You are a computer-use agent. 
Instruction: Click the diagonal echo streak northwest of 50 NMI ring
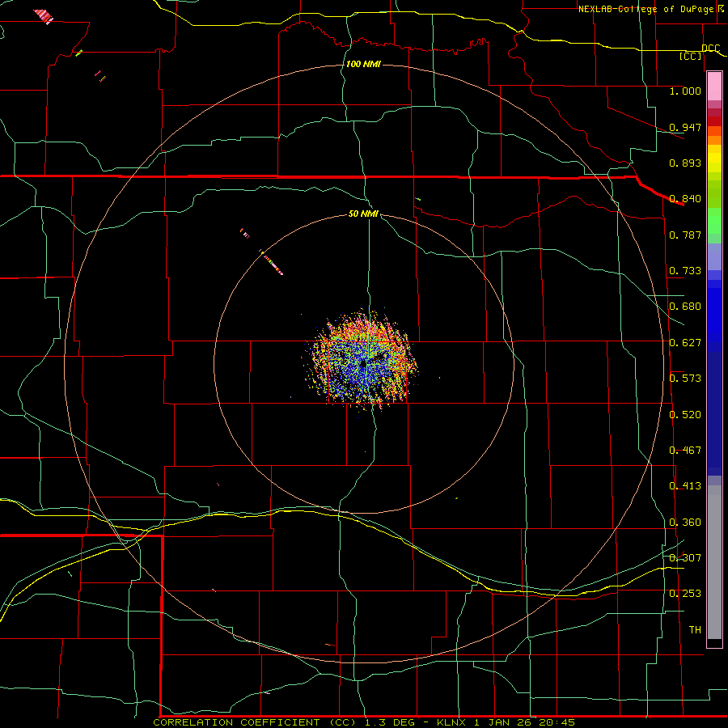[x=272, y=263]
